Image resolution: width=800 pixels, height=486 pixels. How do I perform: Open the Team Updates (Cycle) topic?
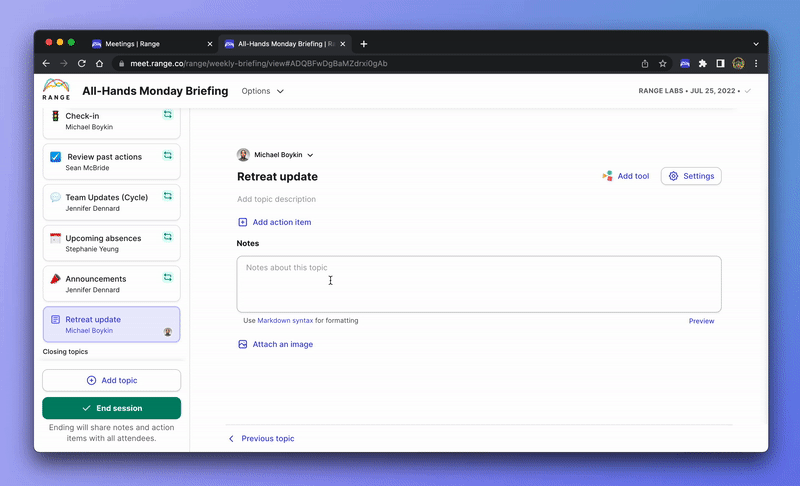[x=112, y=202]
